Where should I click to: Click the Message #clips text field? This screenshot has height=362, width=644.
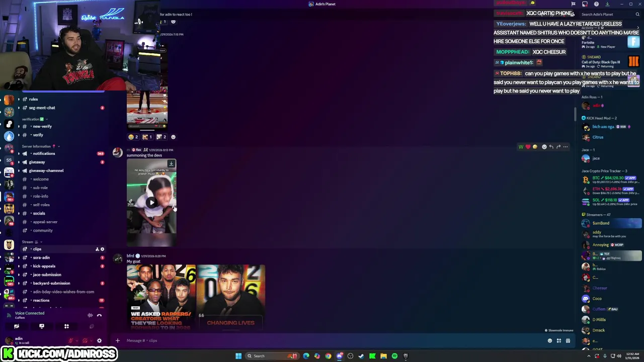tap(332, 340)
